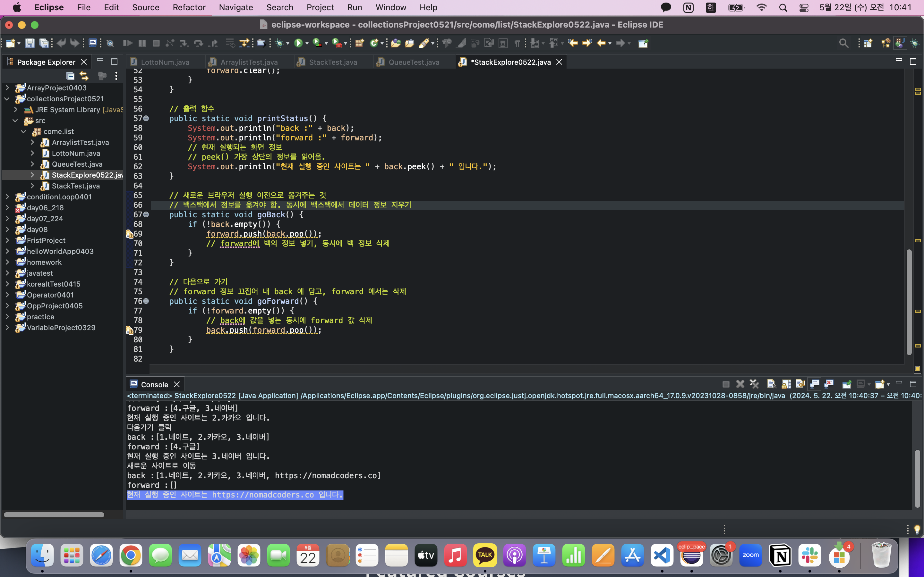Toggle Link with Editor in Package Explorer
Viewport: 924px width, 577px height.
(x=84, y=76)
